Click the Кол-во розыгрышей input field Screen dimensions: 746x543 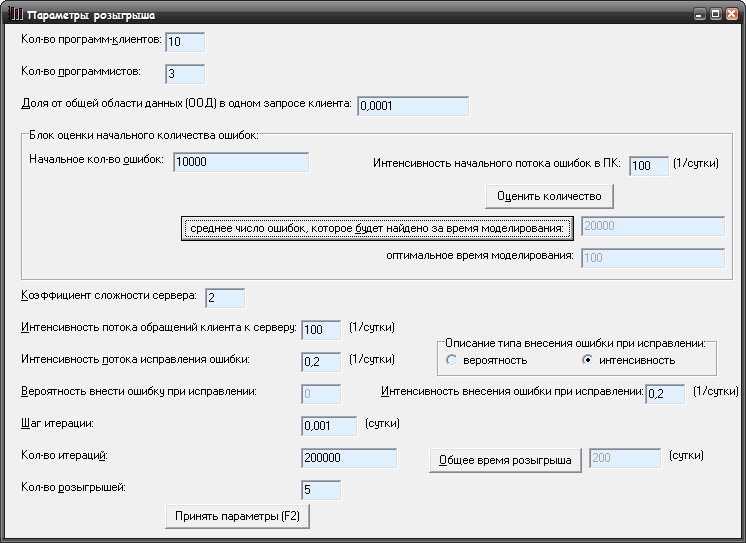(x=321, y=490)
